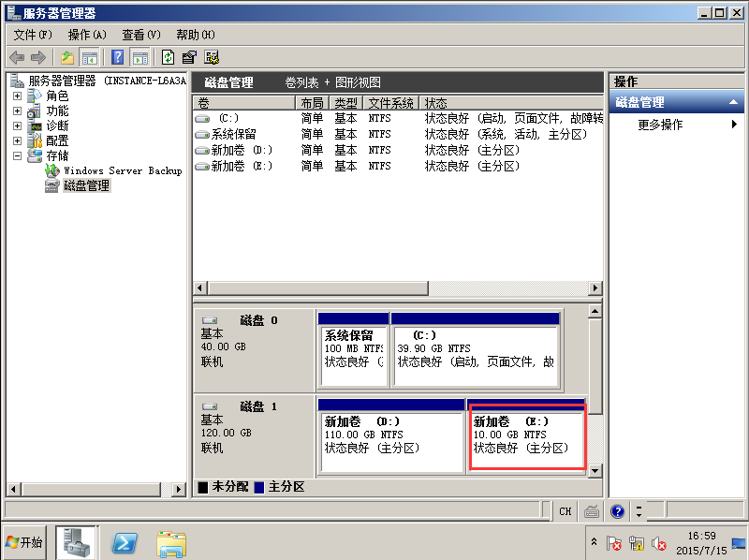Viewport: 749px width, 560px height.
Task: Select the 新加卷 (D:) 110.00 GB partition
Action: (391, 435)
